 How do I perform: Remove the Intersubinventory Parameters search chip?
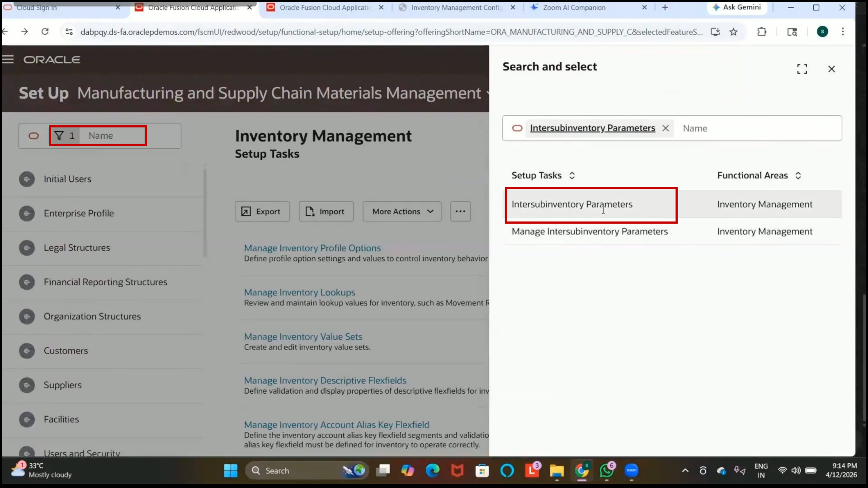tap(665, 128)
